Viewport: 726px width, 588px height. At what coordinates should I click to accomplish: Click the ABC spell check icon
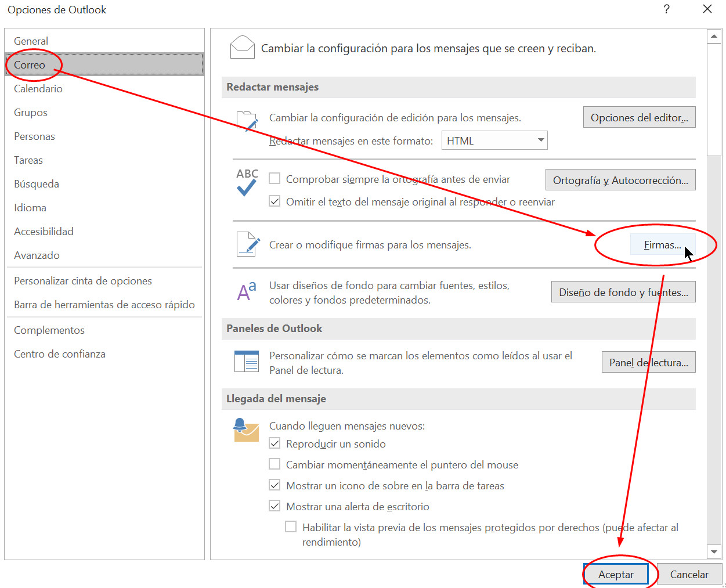[x=247, y=182]
